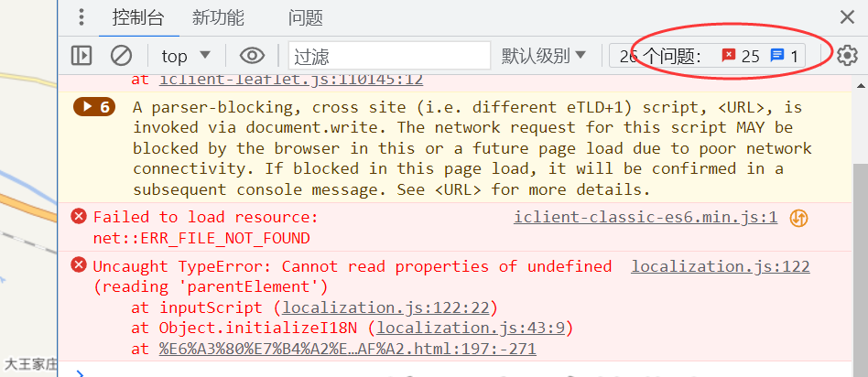This screenshot has height=377, width=868.
Task: Open localization.js:43:9 stack trace link
Action: [x=471, y=328]
